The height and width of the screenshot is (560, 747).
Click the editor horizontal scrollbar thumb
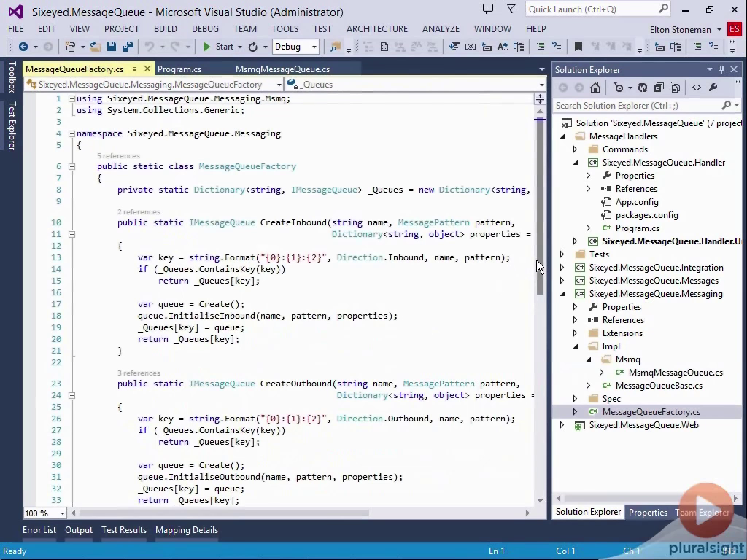pos(224,513)
